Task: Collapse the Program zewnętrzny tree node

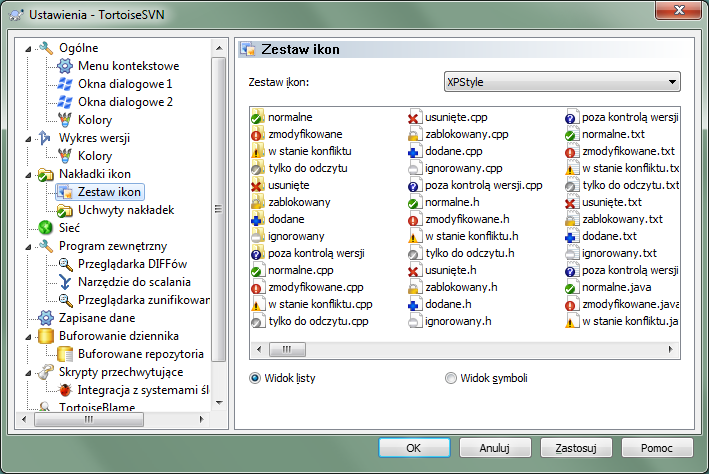Action: click(x=28, y=246)
